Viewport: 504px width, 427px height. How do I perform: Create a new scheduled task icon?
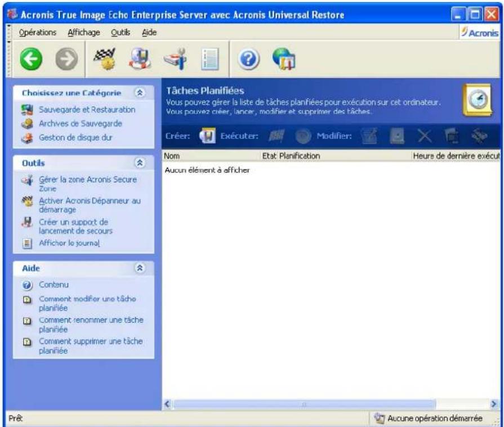click(207, 136)
